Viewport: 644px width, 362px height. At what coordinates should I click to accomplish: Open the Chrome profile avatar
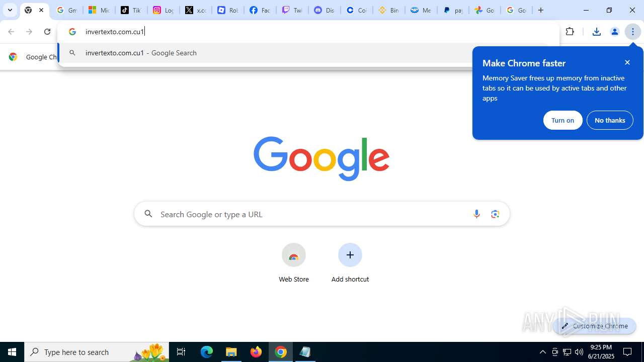[x=614, y=32]
